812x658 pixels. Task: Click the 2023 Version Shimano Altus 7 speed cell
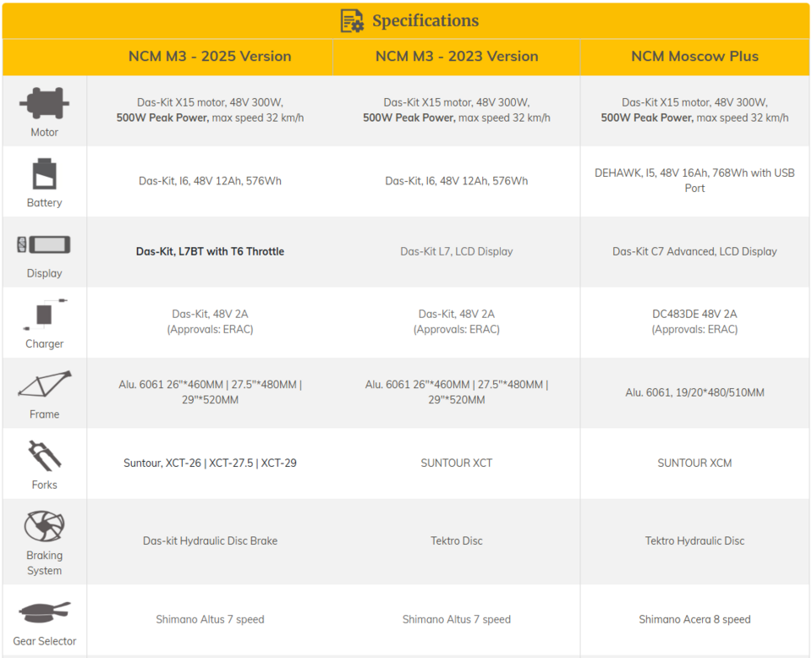tap(457, 619)
